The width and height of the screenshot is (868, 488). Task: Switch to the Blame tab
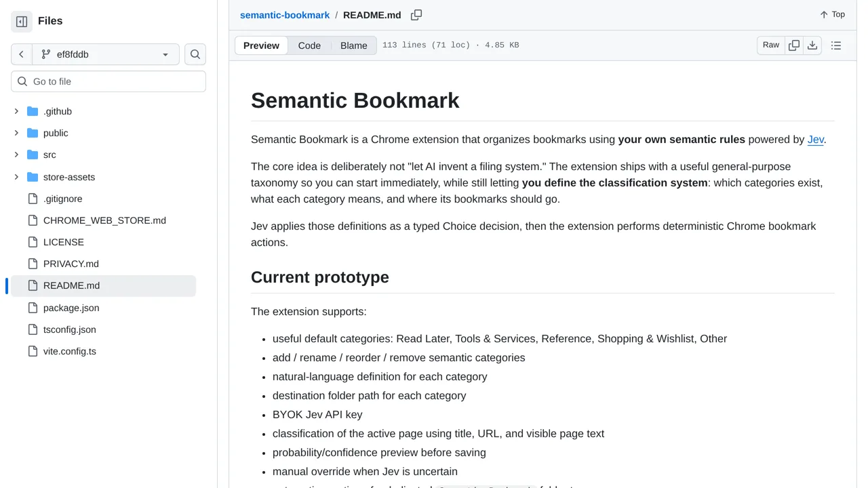(x=354, y=45)
